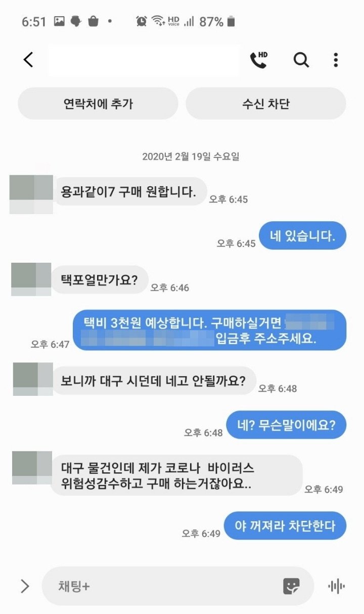This screenshot has width=364, height=614.
Task: Open the three-dot more options menu
Action: (336, 60)
